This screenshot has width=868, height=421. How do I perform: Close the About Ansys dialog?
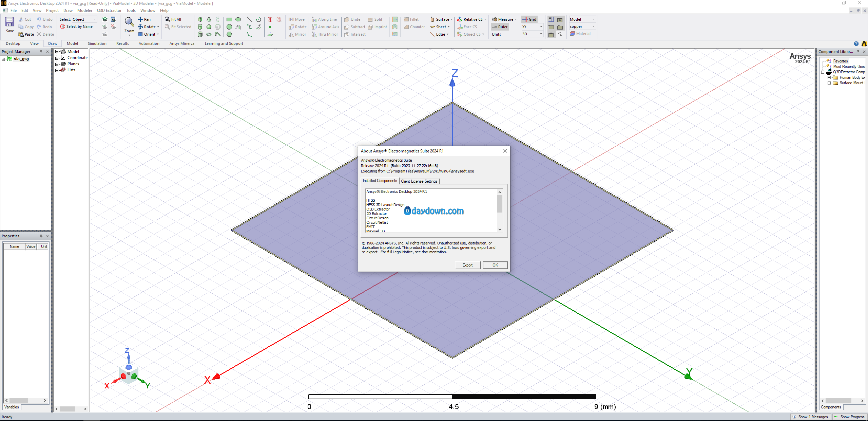coord(505,151)
